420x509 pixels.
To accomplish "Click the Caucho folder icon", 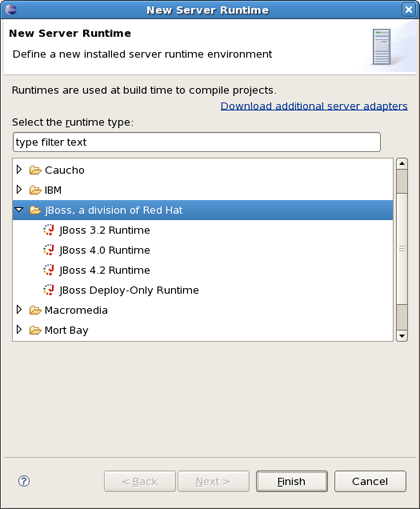I will click(x=35, y=170).
